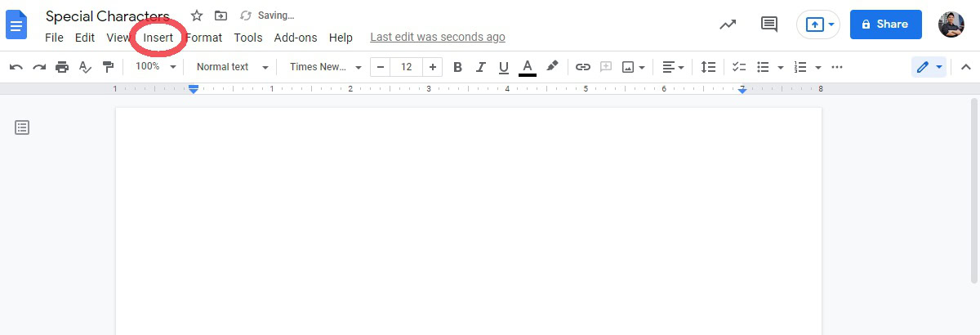The image size is (980, 335).
Task: Open the activity dashboard icon
Action: tap(728, 25)
